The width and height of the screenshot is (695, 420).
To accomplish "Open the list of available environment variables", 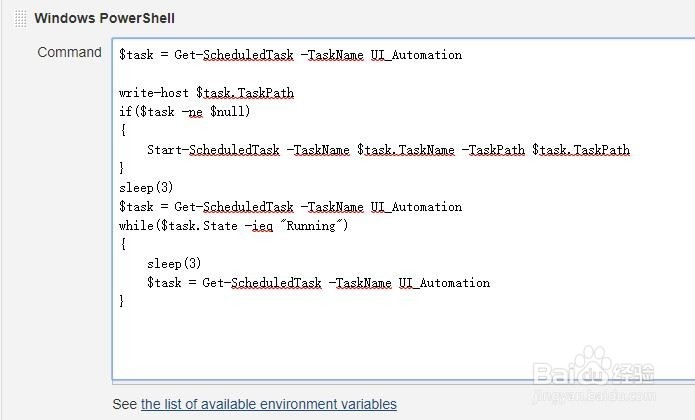I will click(x=269, y=404).
